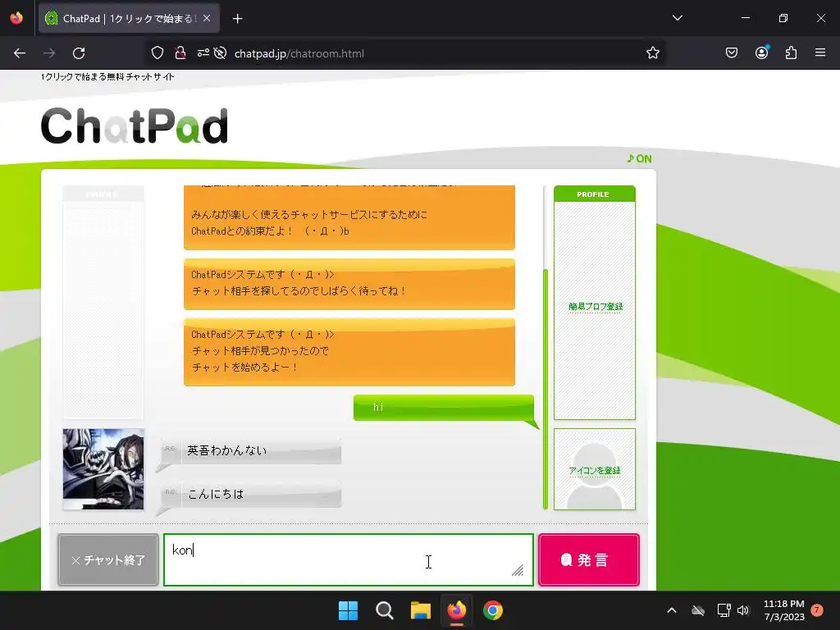Open Firefox account menu
Screen dimensions: 840x630
pos(761,52)
